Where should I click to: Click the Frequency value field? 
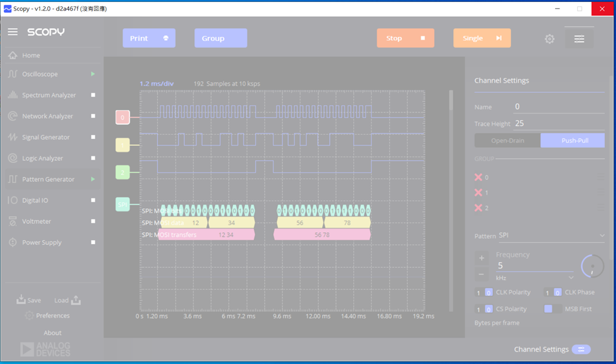pyautogui.click(x=534, y=265)
